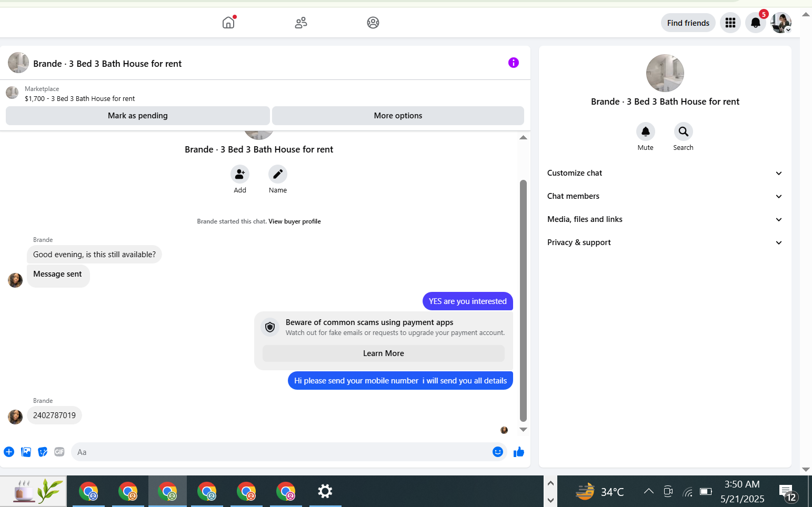
Task: Open the notifications bell with 5 badge
Action: (756, 23)
